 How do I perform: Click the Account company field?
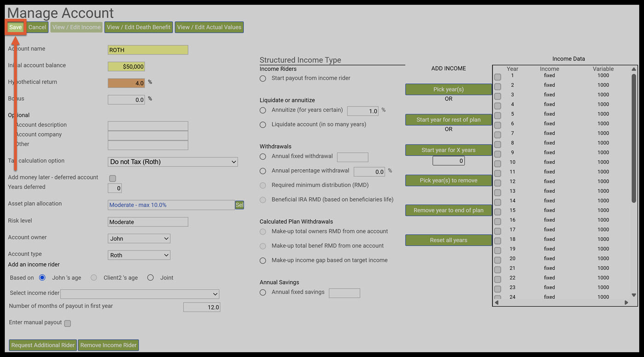[148, 136]
